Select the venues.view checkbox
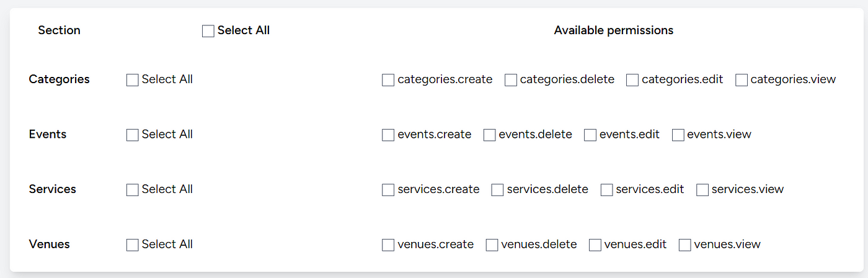The height and width of the screenshot is (278, 868). pos(685,245)
